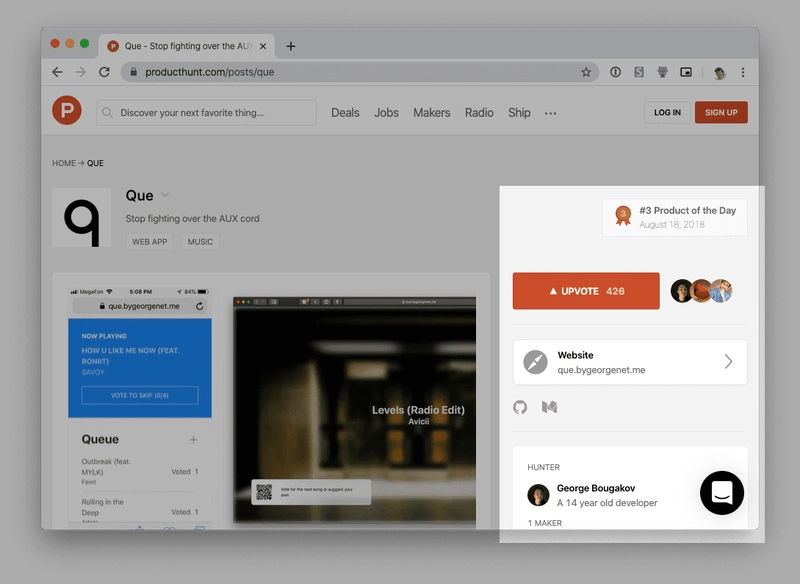Image resolution: width=800 pixels, height=584 pixels.
Task: Click the LOG IN button
Action: pyautogui.click(x=667, y=112)
